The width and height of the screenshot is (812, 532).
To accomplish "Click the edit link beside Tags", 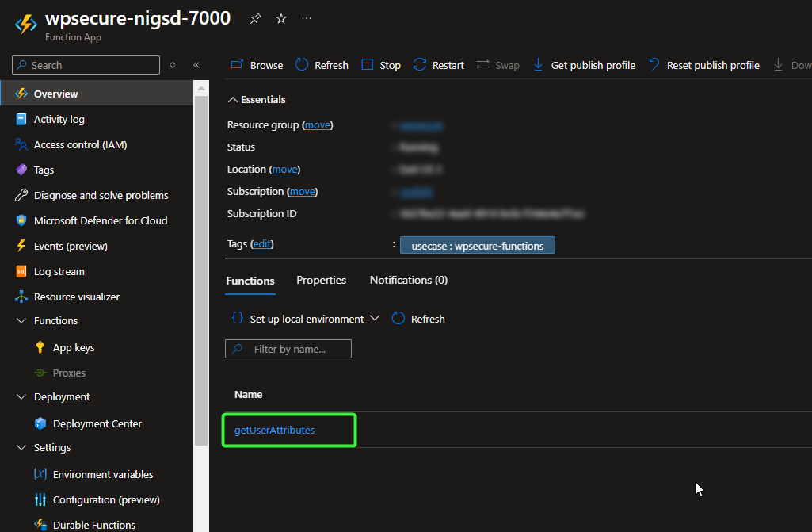I will click(x=261, y=244).
